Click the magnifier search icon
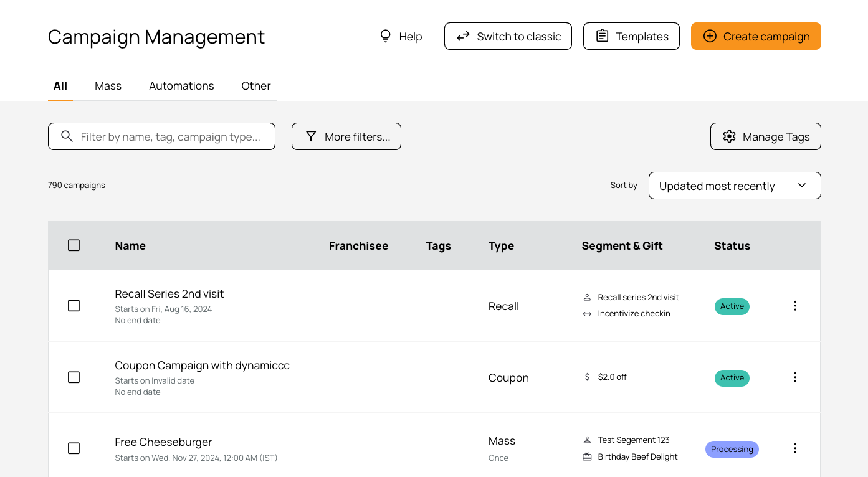The width and height of the screenshot is (868, 477). 67,136
